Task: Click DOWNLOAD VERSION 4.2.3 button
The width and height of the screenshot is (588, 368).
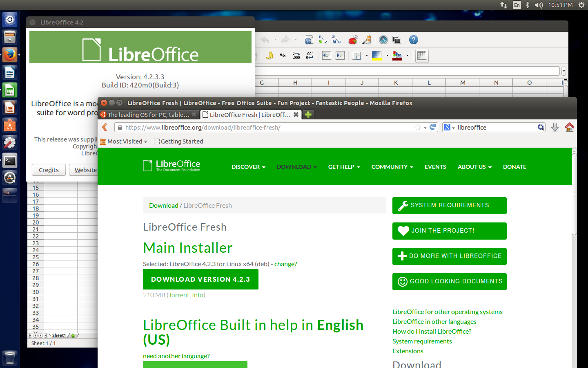Action: [x=200, y=279]
